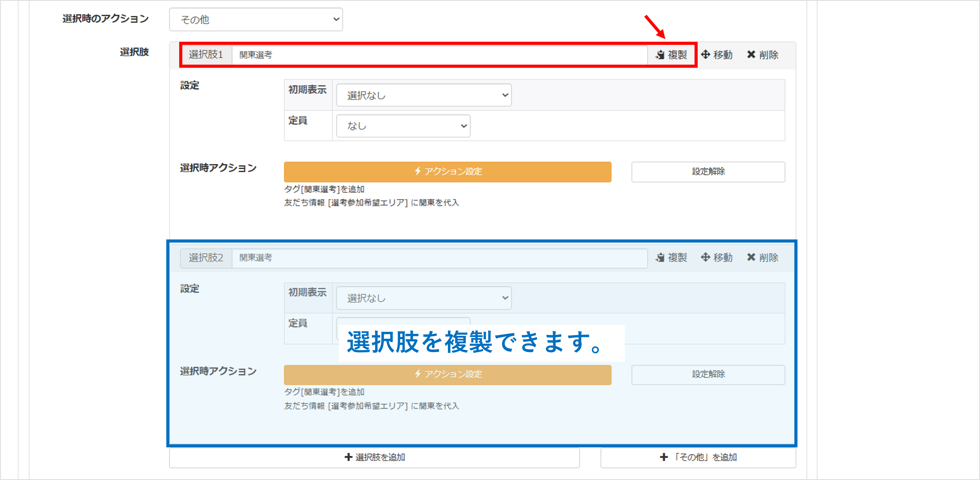Click 設定解除 button in 選択肢2
The image size is (980, 480).
point(708,375)
